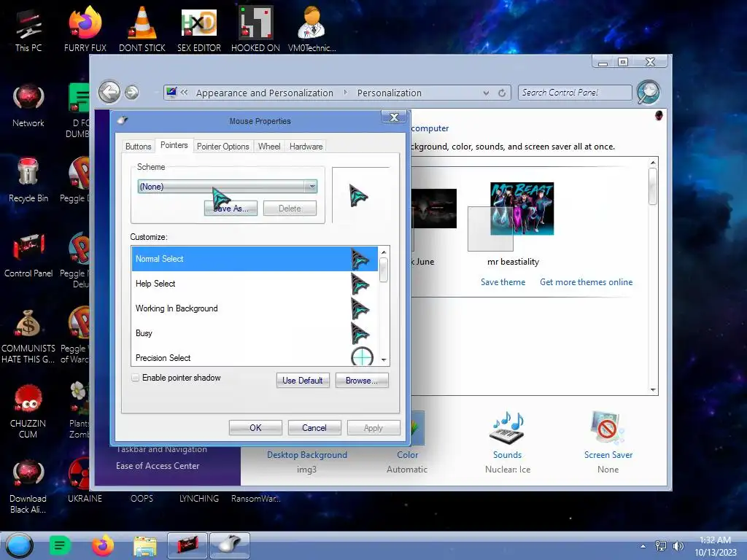
Task: Select Precision Select pointer row
Action: [255, 357]
